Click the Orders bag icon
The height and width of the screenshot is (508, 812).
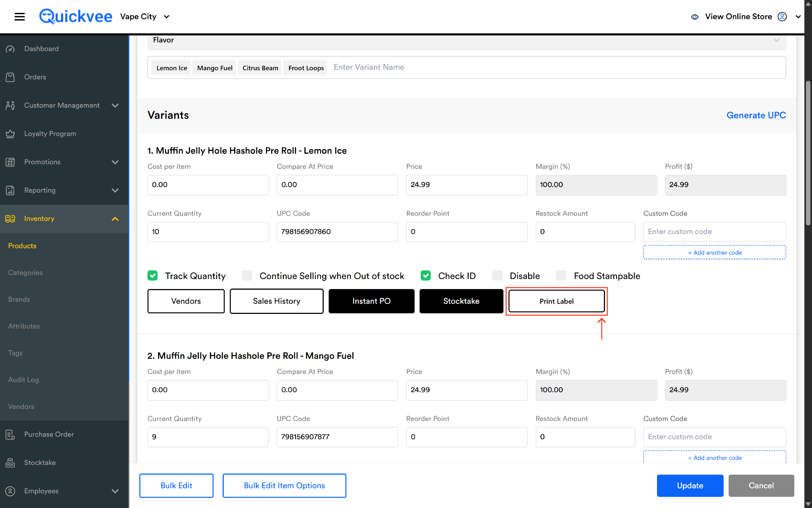point(10,77)
